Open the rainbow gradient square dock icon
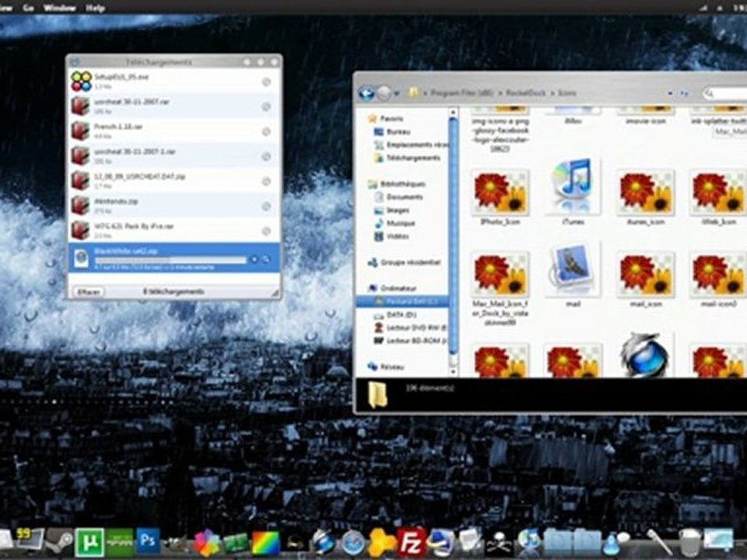747x560 pixels. point(265,543)
